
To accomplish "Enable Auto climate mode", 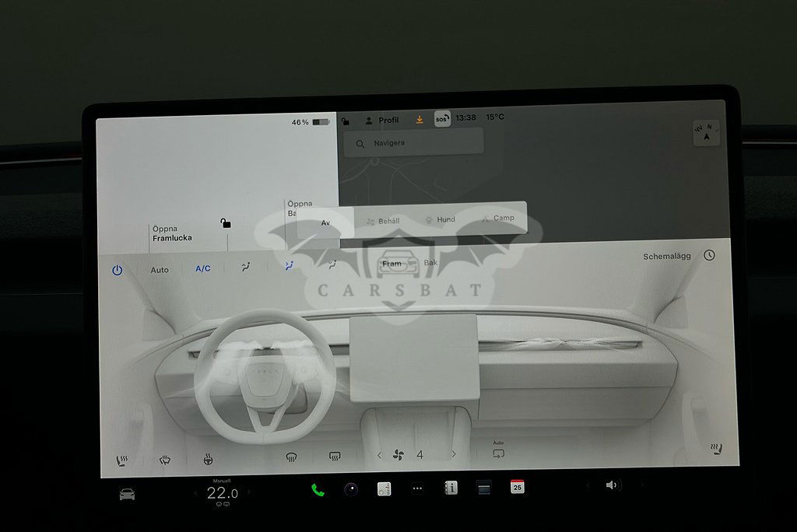I will (x=160, y=270).
